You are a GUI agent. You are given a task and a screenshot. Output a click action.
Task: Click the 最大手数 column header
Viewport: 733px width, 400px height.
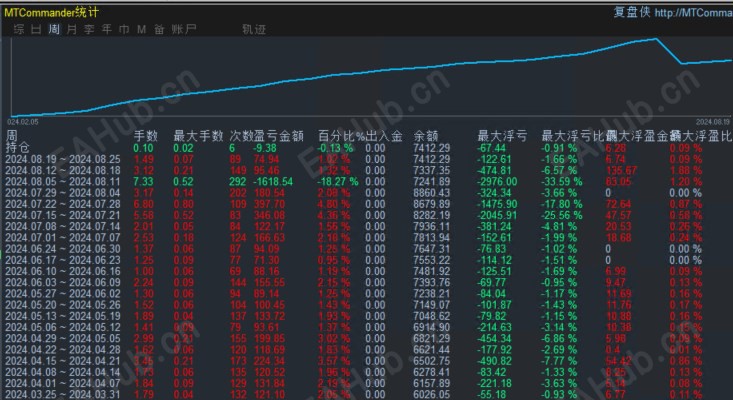pos(198,136)
